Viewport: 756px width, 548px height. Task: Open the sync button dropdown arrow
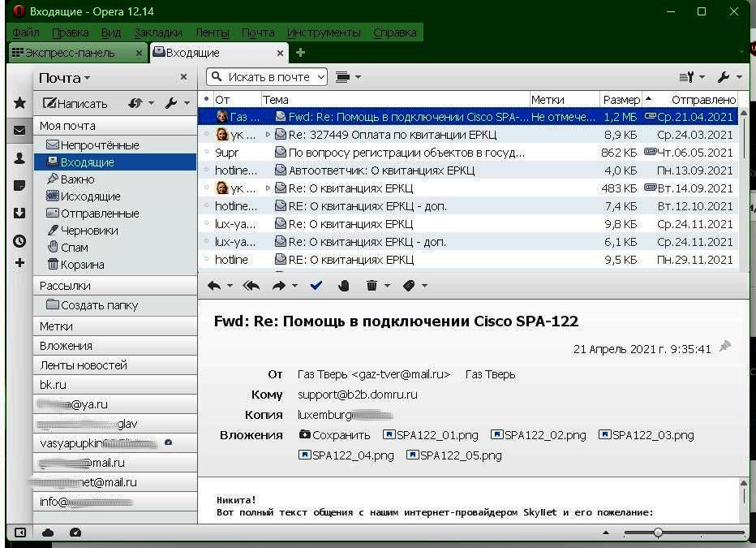point(151,103)
